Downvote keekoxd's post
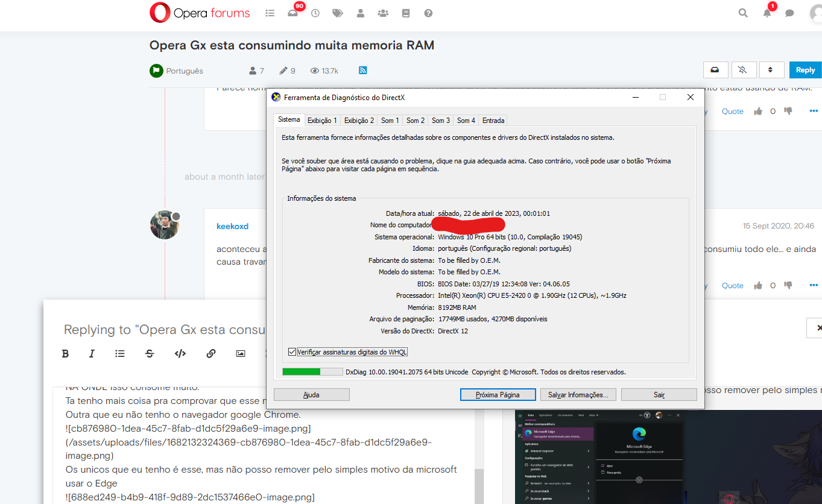 (x=788, y=285)
